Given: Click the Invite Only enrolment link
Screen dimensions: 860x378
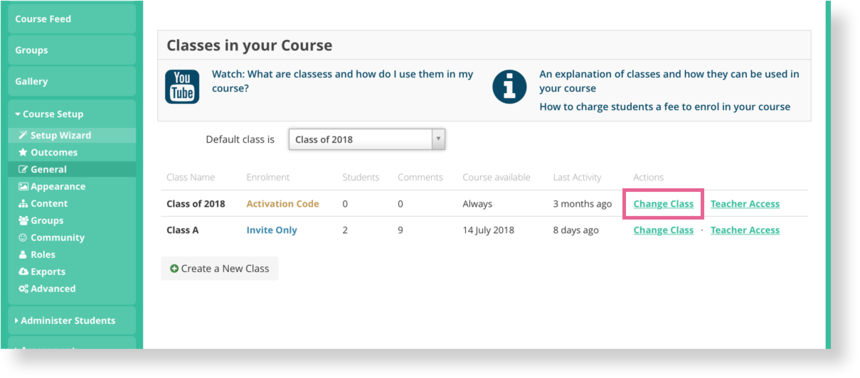Looking at the screenshot, I should pos(271,230).
